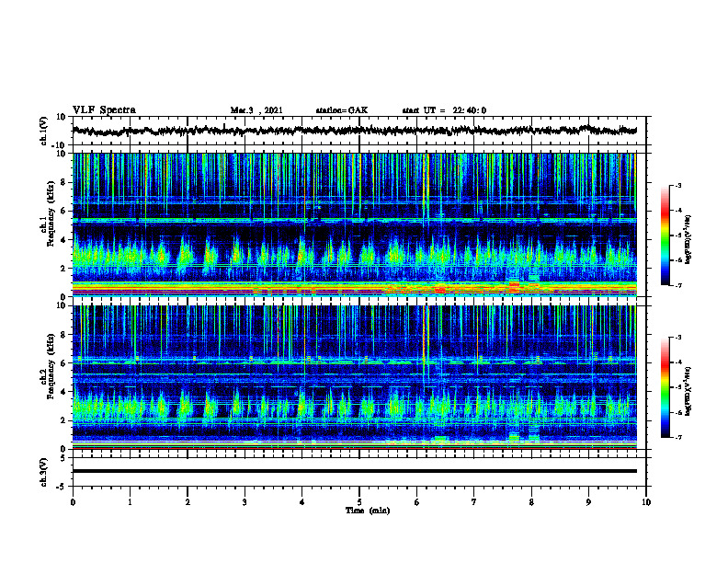Click the "4" kHz tick of ch.2 spectrogram
Image resolution: width=728 pixels, height=563 pixels.
tap(63, 392)
